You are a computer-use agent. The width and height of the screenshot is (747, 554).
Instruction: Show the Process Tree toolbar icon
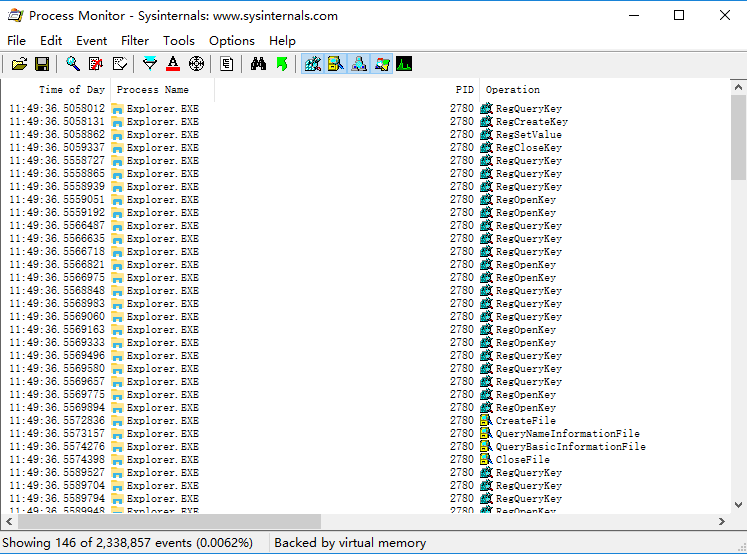[x=227, y=64]
